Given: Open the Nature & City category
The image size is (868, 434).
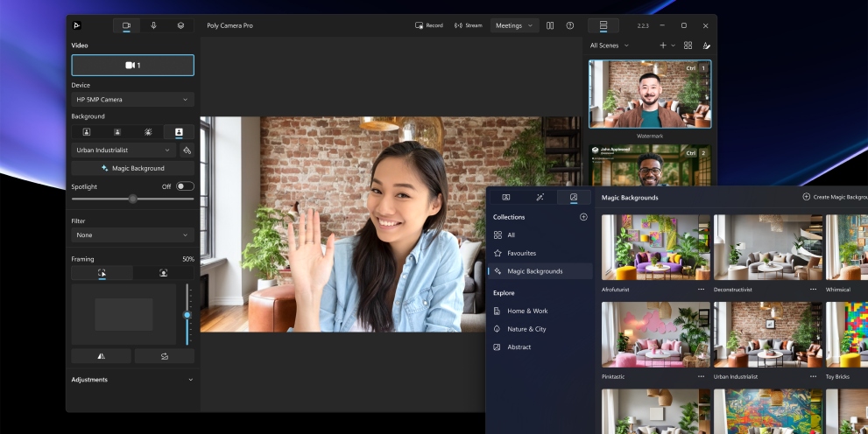Looking at the screenshot, I should pos(526,329).
